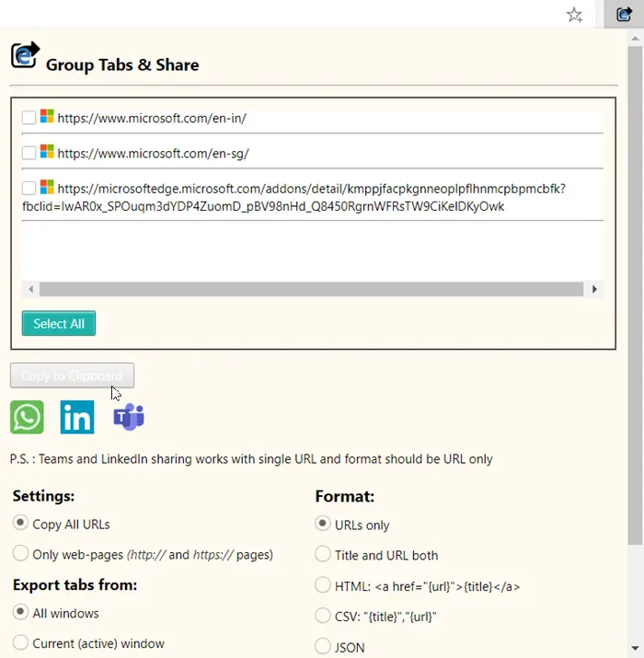Share via the LinkedIn icon
Image resolution: width=644 pixels, height=658 pixels.
[77, 417]
